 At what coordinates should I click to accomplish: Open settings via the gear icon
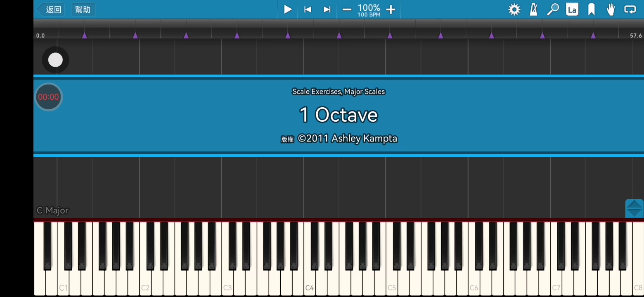point(514,9)
